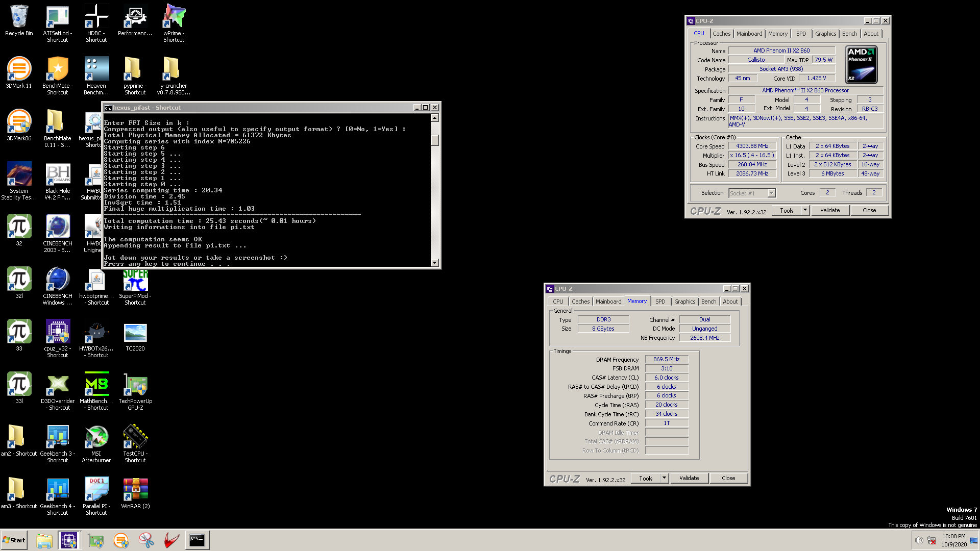
Task: Open WinRAR (2) desktop icon
Action: [135, 493]
